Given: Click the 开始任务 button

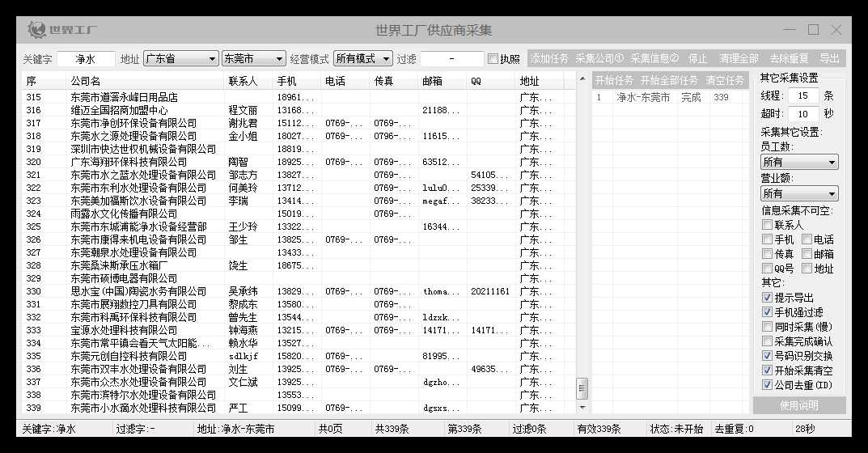Looking at the screenshot, I should [x=614, y=81].
